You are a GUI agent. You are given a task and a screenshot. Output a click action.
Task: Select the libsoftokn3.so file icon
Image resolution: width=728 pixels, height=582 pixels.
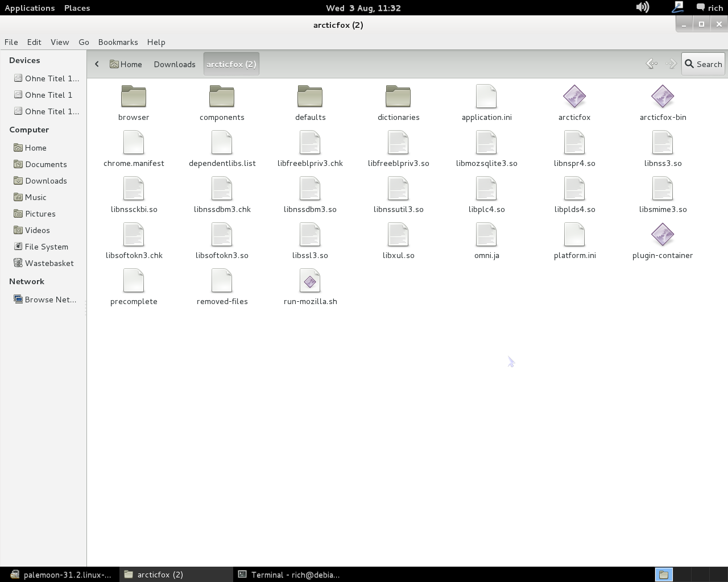(x=222, y=235)
